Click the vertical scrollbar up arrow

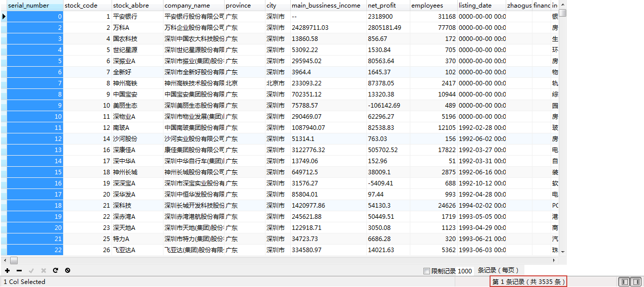(562, 5)
